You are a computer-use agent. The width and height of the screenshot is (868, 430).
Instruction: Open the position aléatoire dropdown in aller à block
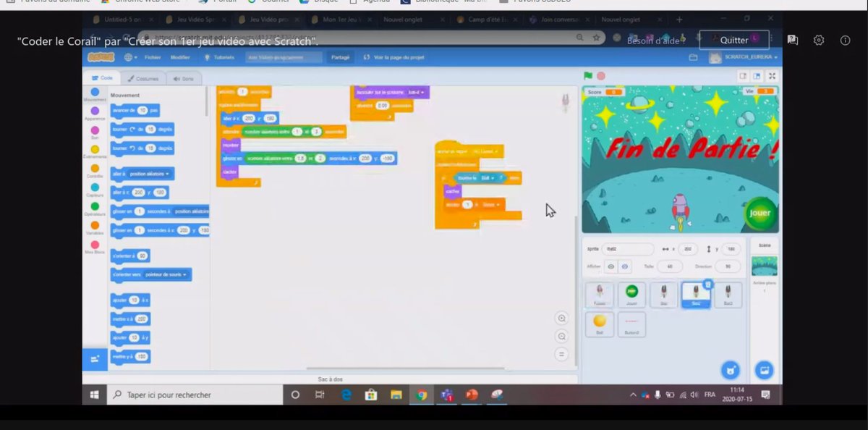(151, 174)
